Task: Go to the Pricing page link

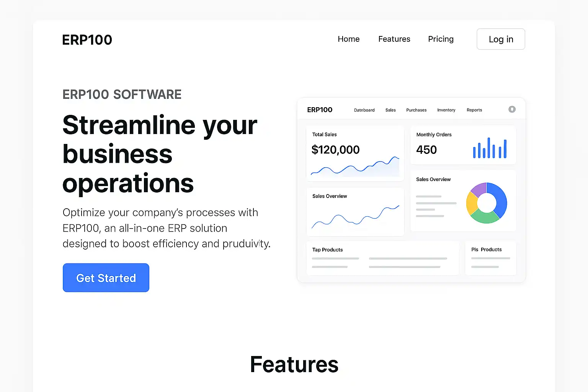Action: point(441,39)
